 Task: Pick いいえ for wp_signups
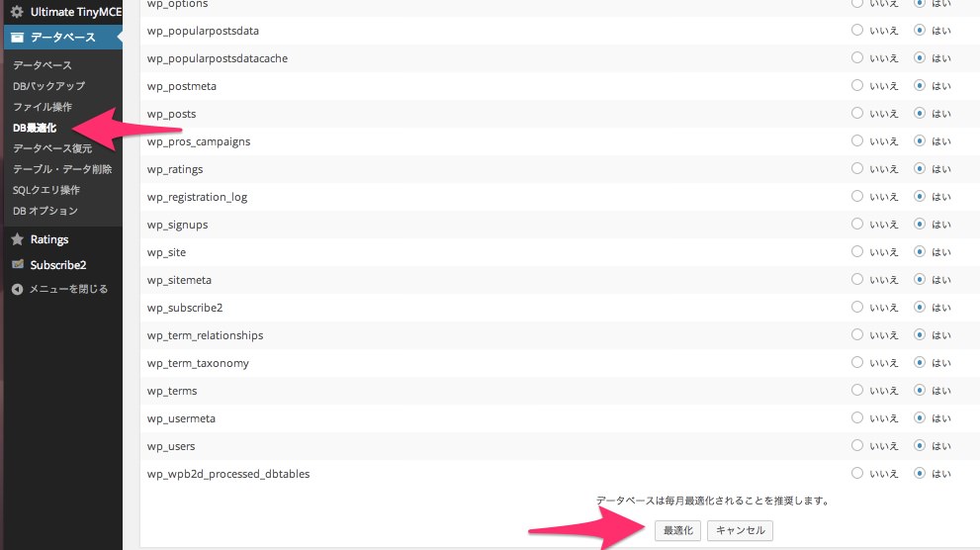click(x=856, y=224)
